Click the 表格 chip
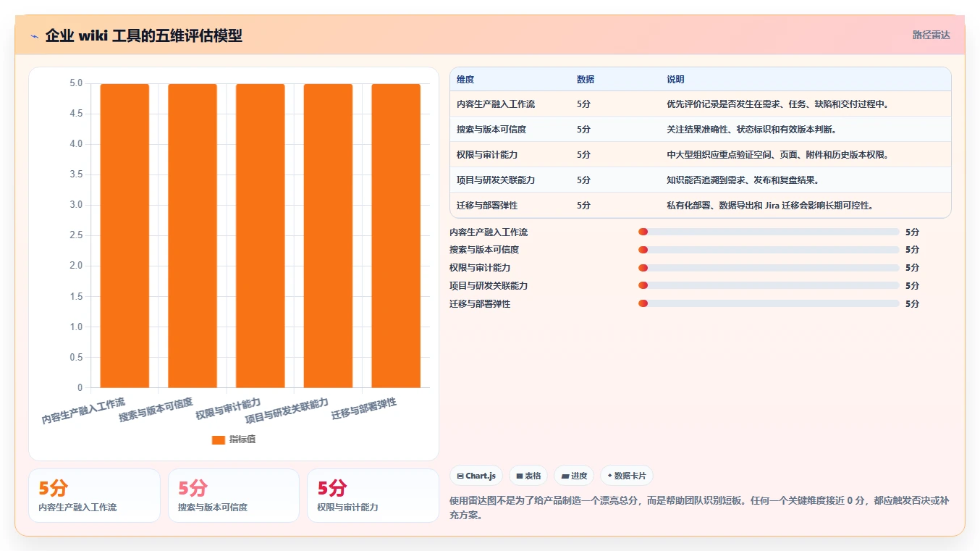 [x=528, y=476]
